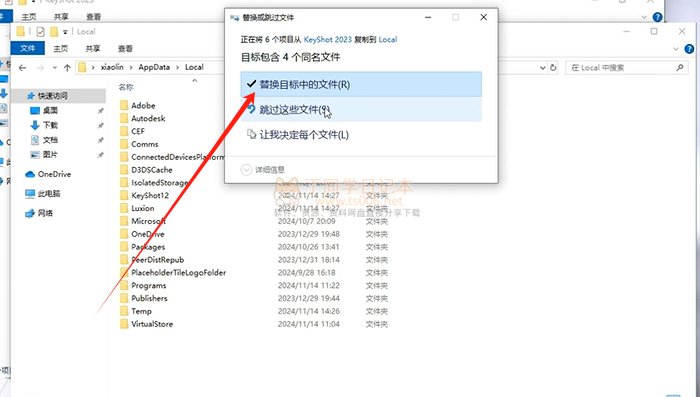This screenshot has height=397, width=700.
Task: Choose Let me decide for each file
Action: pos(361,134)
